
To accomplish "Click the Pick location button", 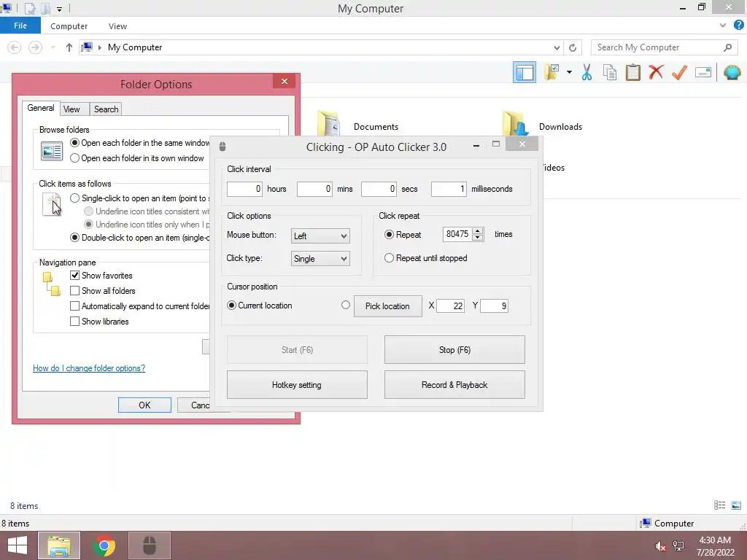I will 387,306.
